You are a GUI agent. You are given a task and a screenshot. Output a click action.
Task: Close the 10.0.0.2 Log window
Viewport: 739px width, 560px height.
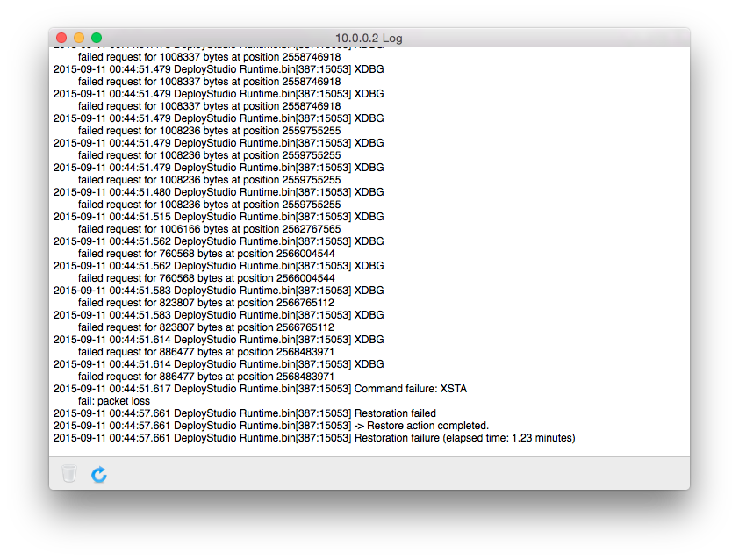pyautogui.click(x=61, y=38)
